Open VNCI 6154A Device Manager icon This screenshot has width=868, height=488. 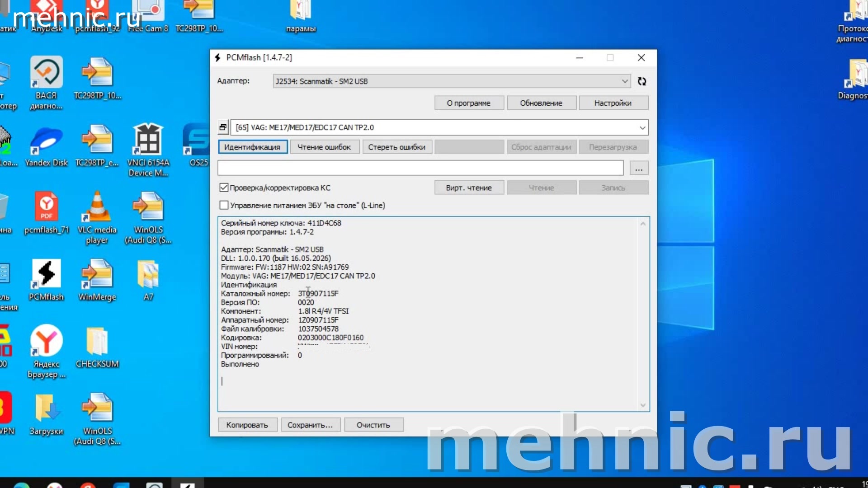(x=148, y=150)
